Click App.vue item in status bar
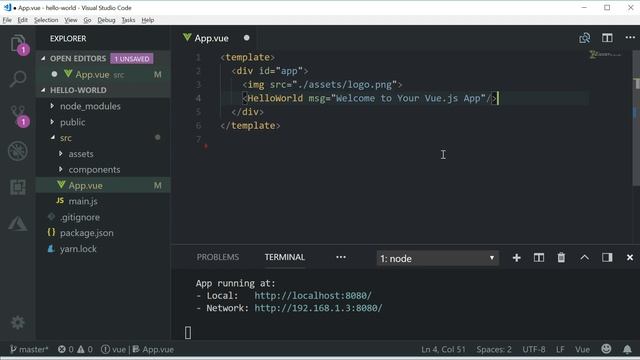The width and height of the screenshot is (640, 360). tap(153, 349)
